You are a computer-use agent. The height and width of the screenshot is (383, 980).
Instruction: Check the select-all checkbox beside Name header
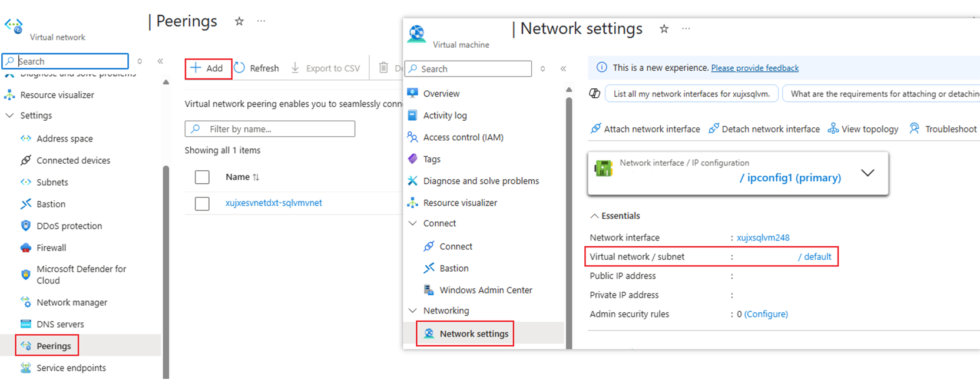click(x=202, y=177)
